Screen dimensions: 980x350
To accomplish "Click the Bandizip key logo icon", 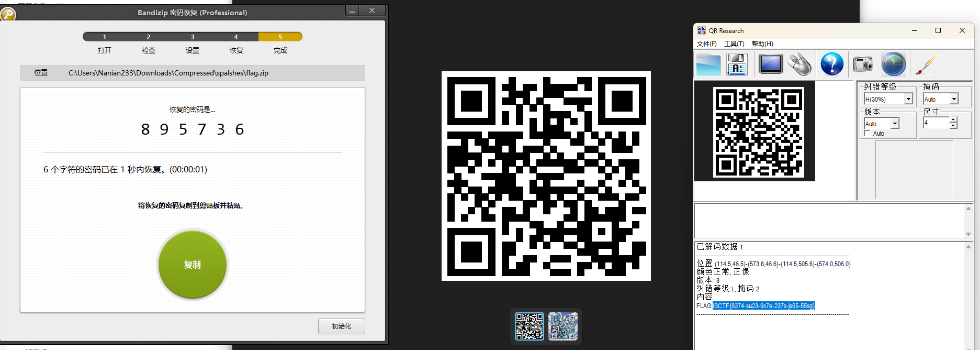I will (7, 14).
